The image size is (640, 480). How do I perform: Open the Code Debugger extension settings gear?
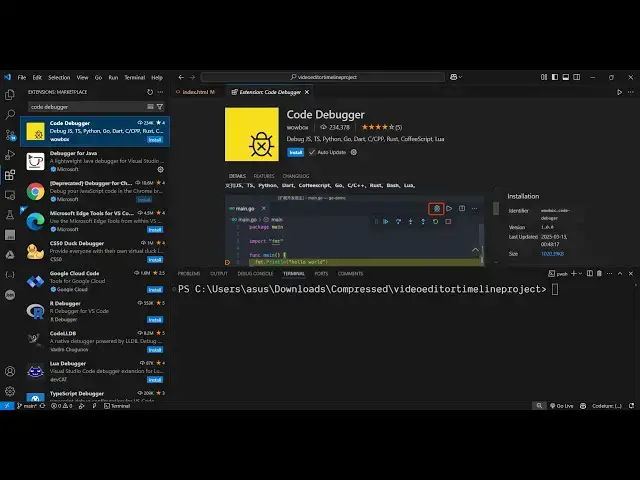click(354, 152)
